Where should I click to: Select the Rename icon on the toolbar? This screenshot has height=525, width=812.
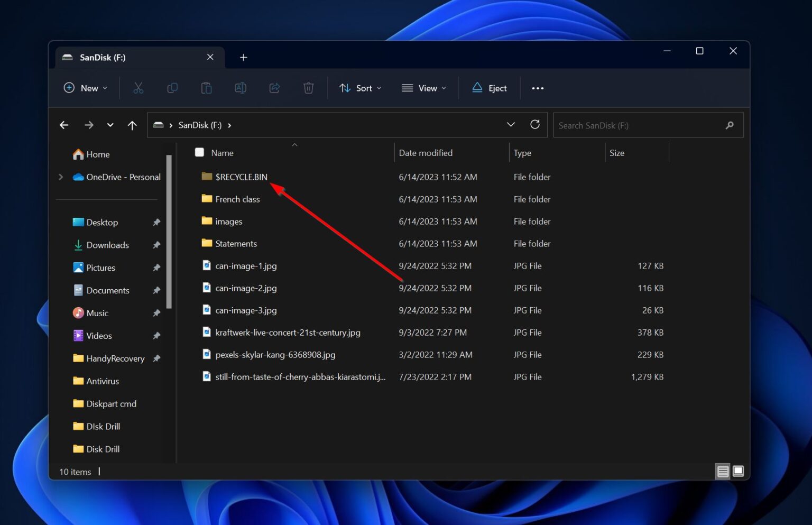[241, 88]
